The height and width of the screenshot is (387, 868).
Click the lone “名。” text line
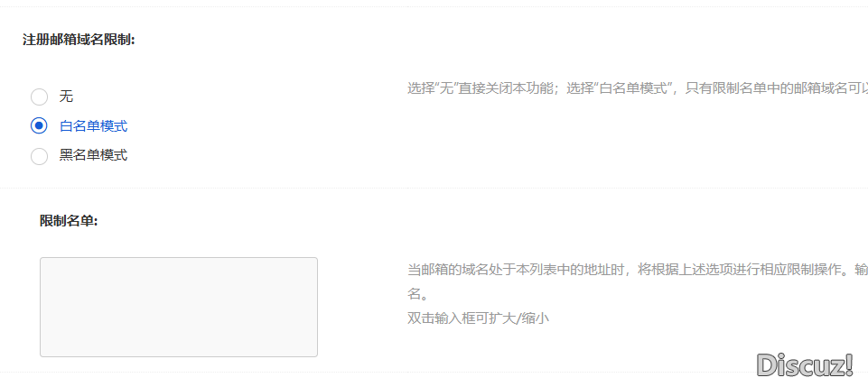coord(418,294)
